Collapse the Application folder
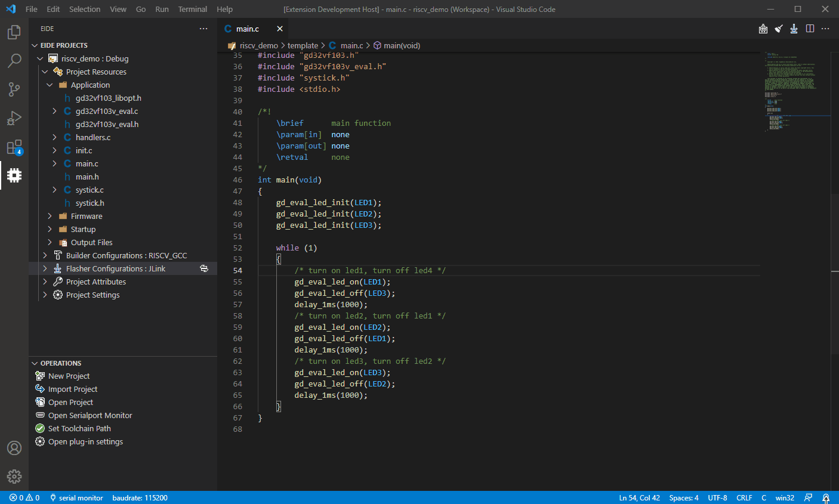Viewport: 839px width, 504px height. [x=90, y=85]
